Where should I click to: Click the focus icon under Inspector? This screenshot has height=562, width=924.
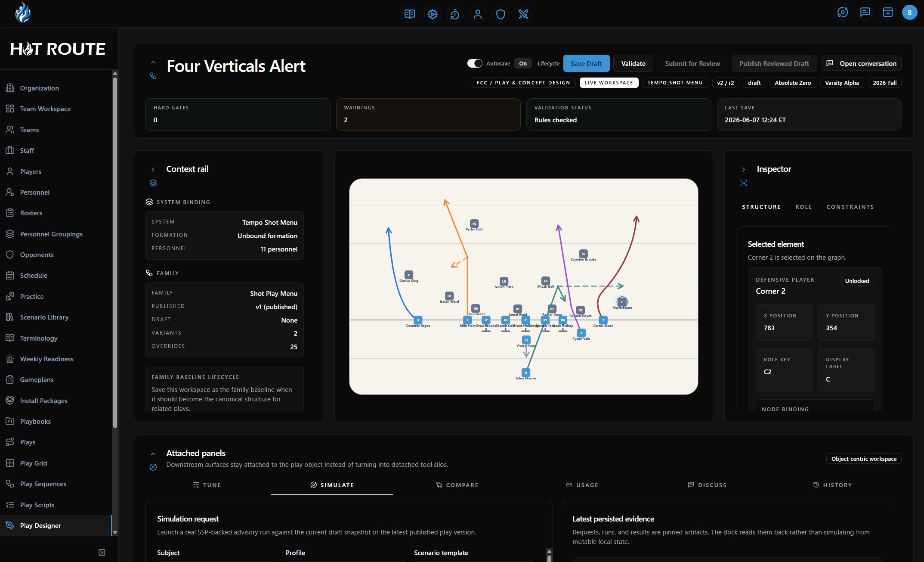(x=743, y=183)
